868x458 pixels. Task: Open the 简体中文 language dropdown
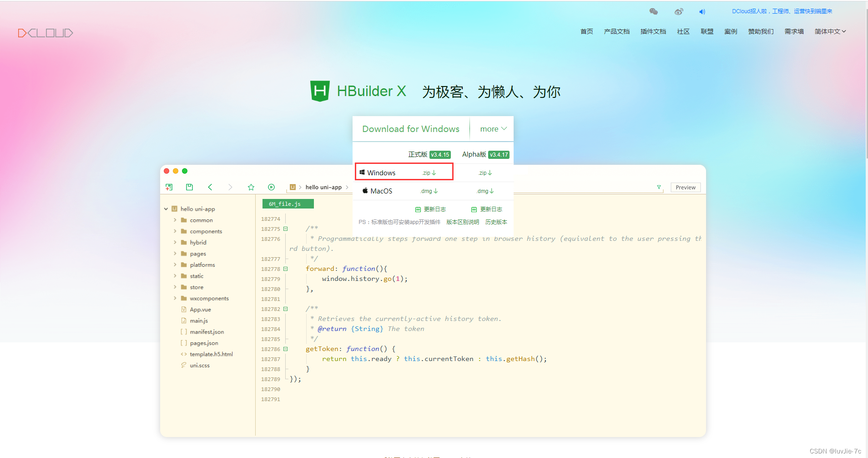[830, 31]
